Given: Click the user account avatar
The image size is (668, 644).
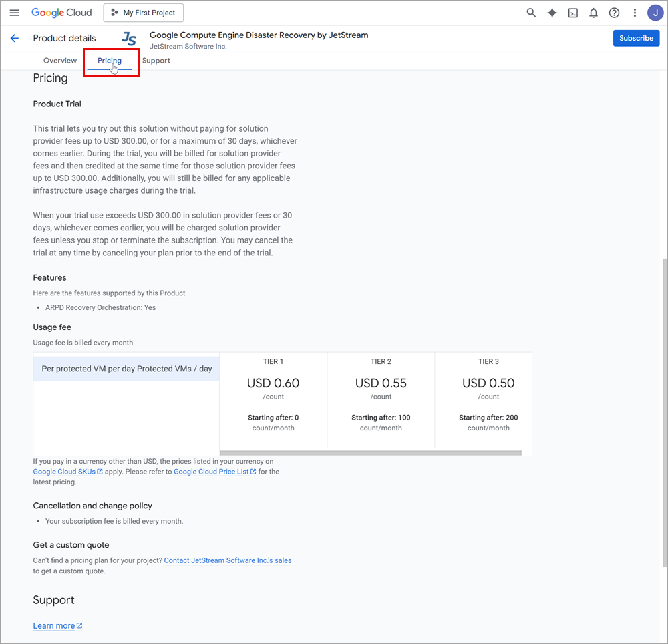Looking at the screenshot, I should click(x=655, y=13).
